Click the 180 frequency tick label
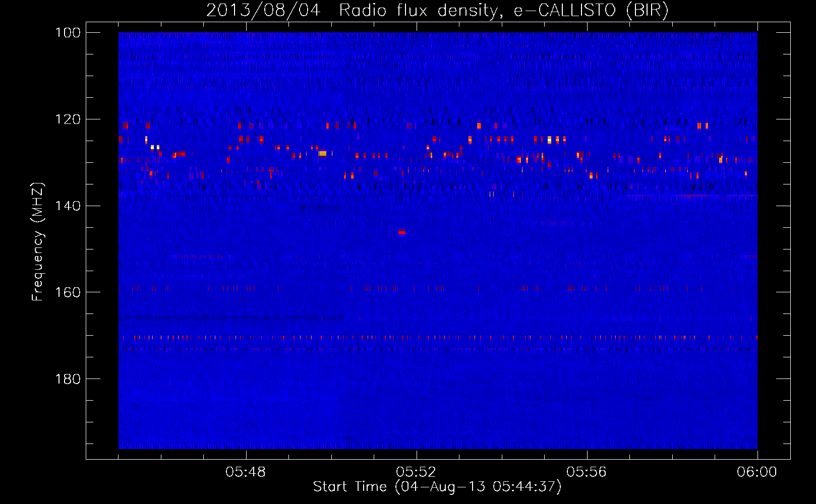The image size is (816, 504). (x=68, y=379)
